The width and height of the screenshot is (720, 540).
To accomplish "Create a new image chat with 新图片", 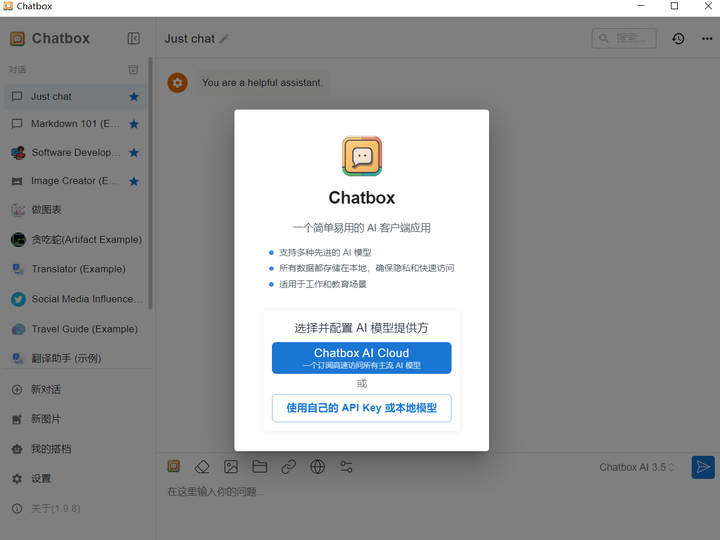I will tap(76, 419).
